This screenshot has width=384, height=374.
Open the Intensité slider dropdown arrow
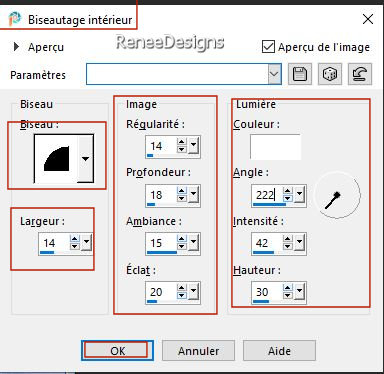tap(299, 243)
